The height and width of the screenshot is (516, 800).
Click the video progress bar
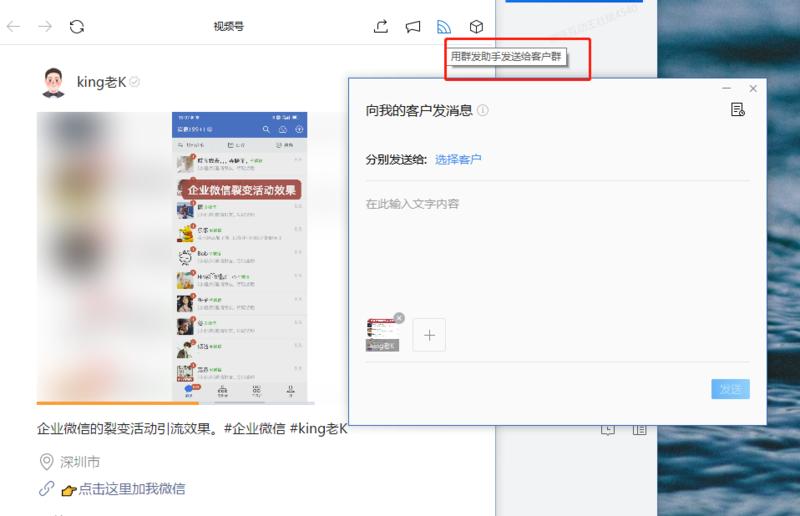click(x=176, y=403)
